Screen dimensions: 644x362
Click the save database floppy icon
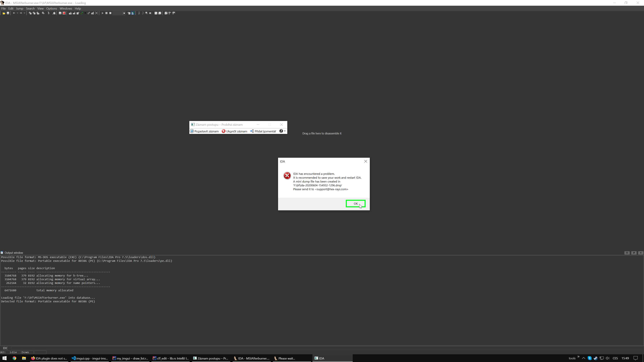coord(8,13)
